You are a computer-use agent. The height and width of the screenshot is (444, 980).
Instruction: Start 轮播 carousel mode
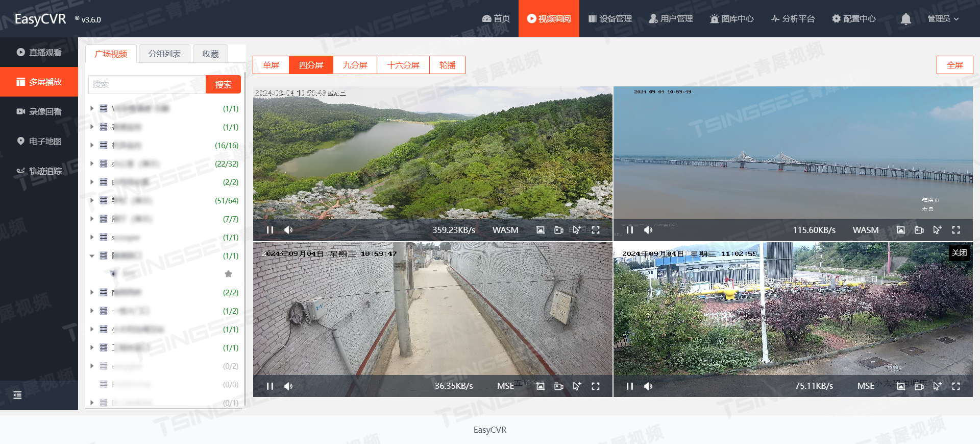pyautogui.click(x=447, y=65)
